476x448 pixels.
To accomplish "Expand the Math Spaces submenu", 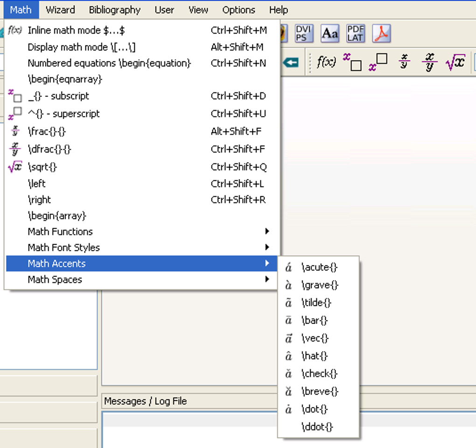I will pos(141,279).
